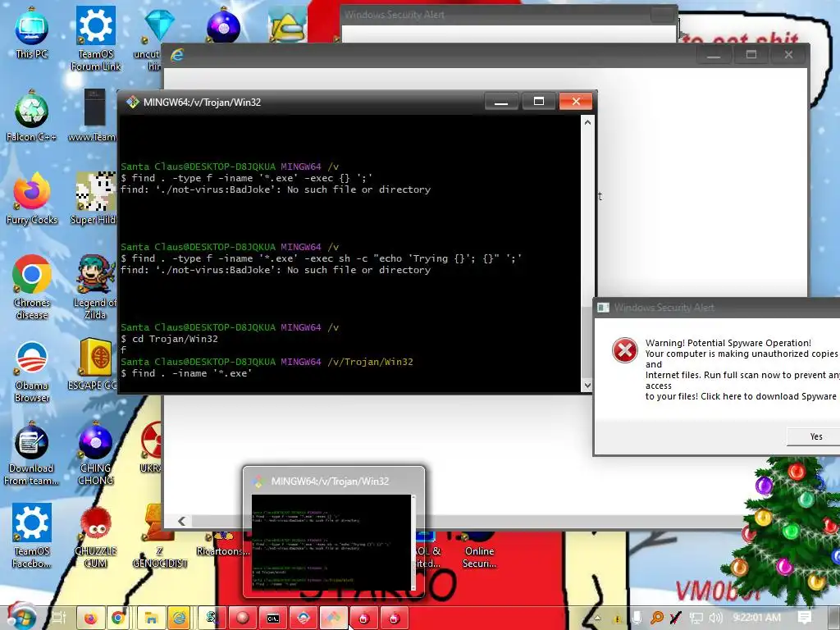Open Task View in the taskbar
Image resolution: width=840 pixels, height=630 pixels.
(x=59, y=619)
